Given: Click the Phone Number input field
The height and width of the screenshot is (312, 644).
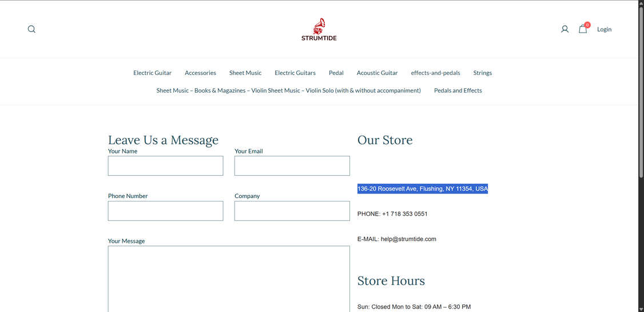Looking at the screenshot, I should click(165, 211).
